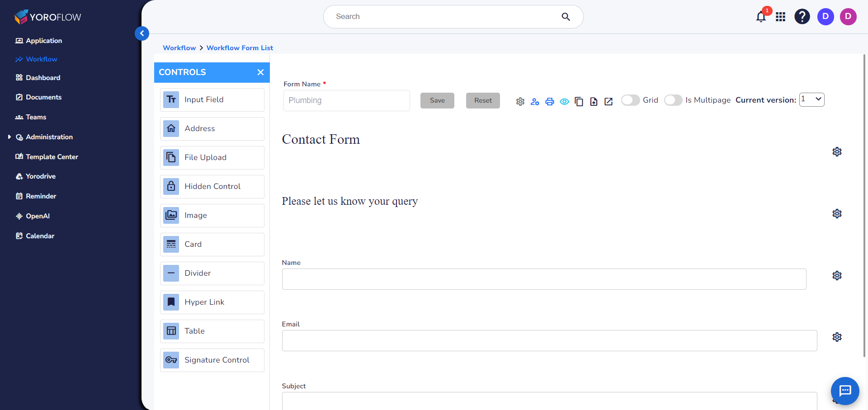
Task: Go to Dashboard in the sidebar
Action: (x=43, y=78)
